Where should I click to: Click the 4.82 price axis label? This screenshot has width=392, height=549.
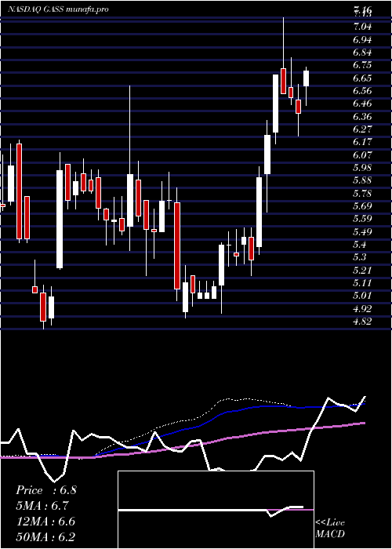click(362, 322)
